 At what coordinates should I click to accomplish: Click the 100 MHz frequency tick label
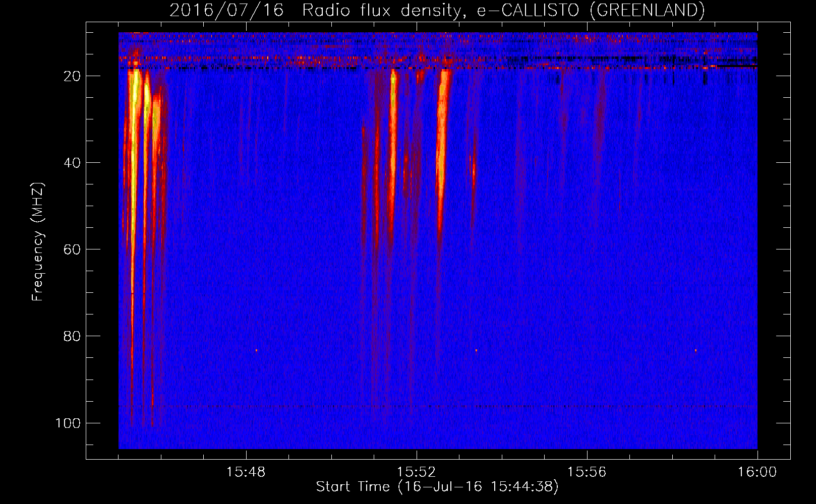pyautogui.click(x=68, y=423)
